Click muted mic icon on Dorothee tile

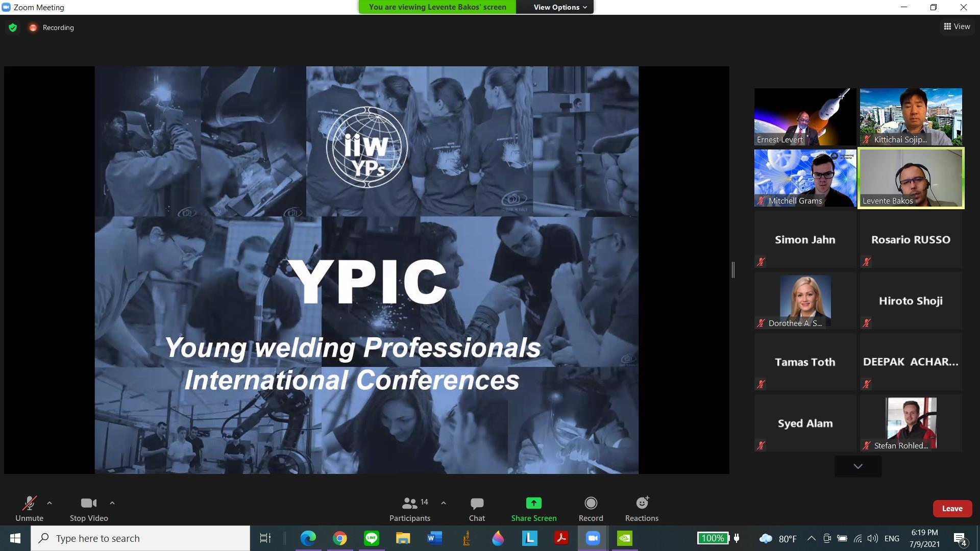[761, 323]
